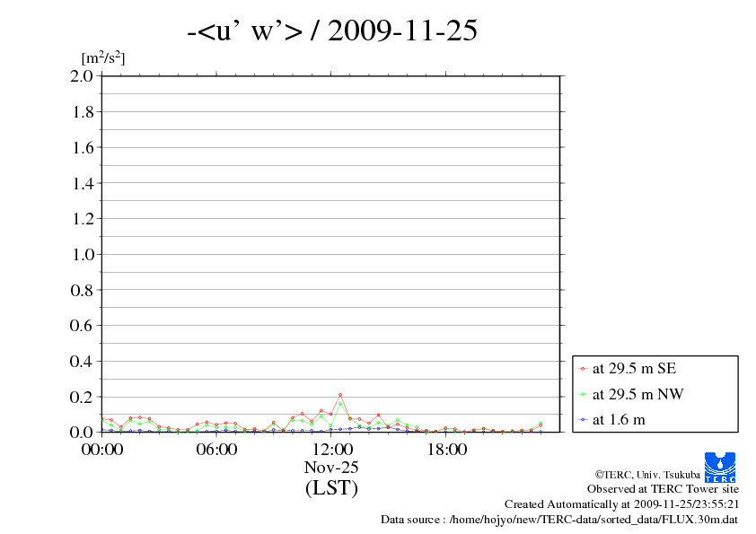The width and height of the screenshot is (756, 534).
Task: Click the 'Data source' file path line
Action: click(x=559, y=520)
